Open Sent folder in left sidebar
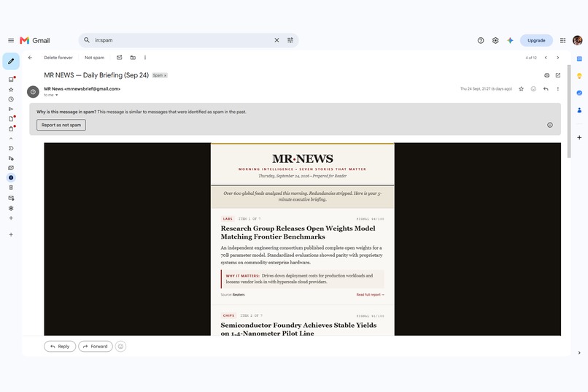This screenshot has height=392, width=588. pyautogui.click(x=11, y=109)
